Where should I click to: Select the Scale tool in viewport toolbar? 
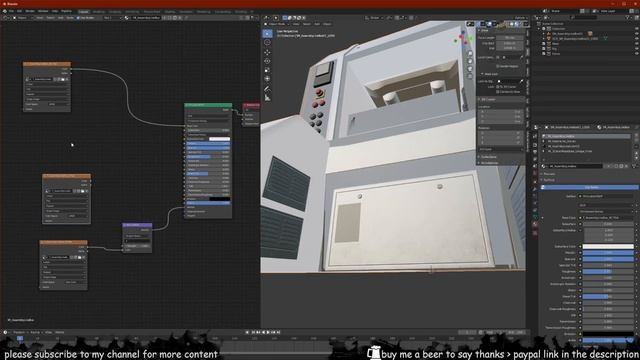tap(267, 70)
